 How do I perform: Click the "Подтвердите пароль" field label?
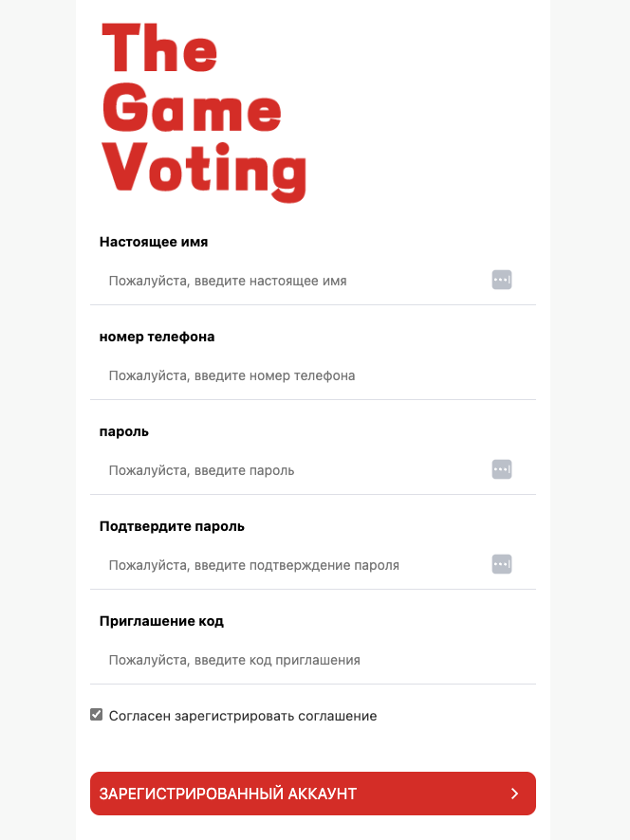tap(172, 526)
